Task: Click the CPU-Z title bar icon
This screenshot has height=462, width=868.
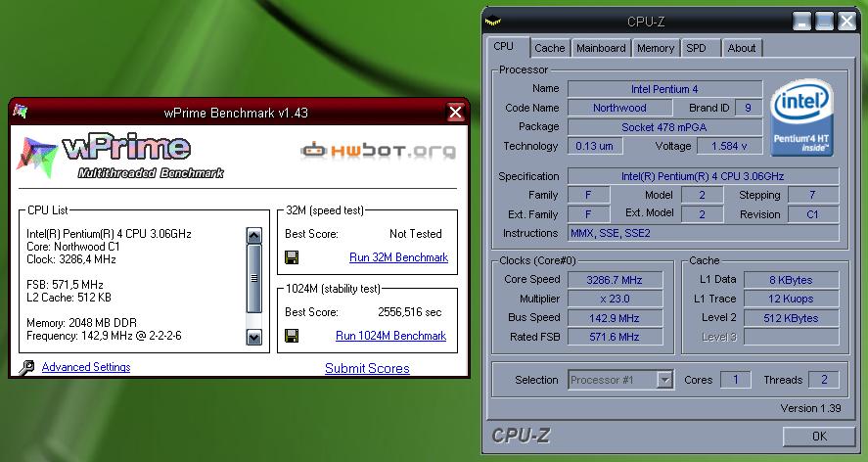Action: coord(492,22)
